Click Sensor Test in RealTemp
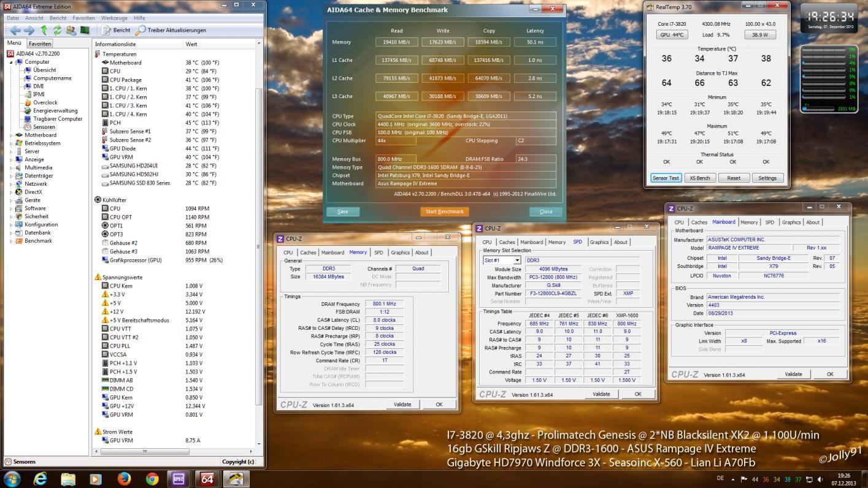 point(666,178)
